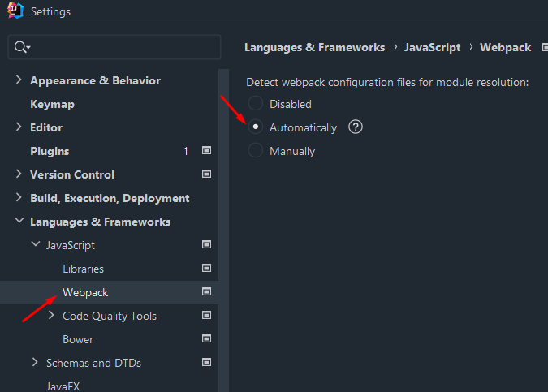Select the Bower settings item
This screenshot has height=392, width=548.
pos(78,339)
